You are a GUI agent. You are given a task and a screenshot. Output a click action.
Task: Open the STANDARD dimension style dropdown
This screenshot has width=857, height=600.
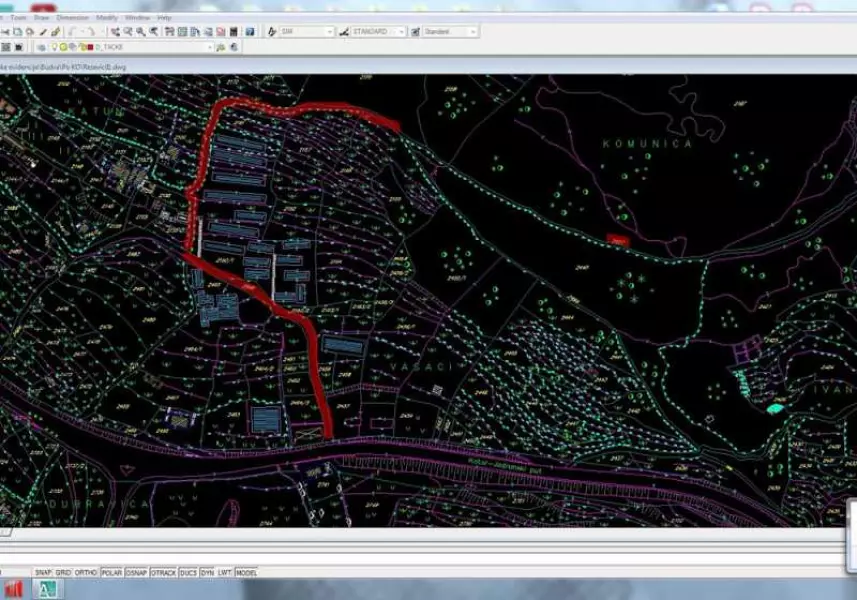click(401, 32)
